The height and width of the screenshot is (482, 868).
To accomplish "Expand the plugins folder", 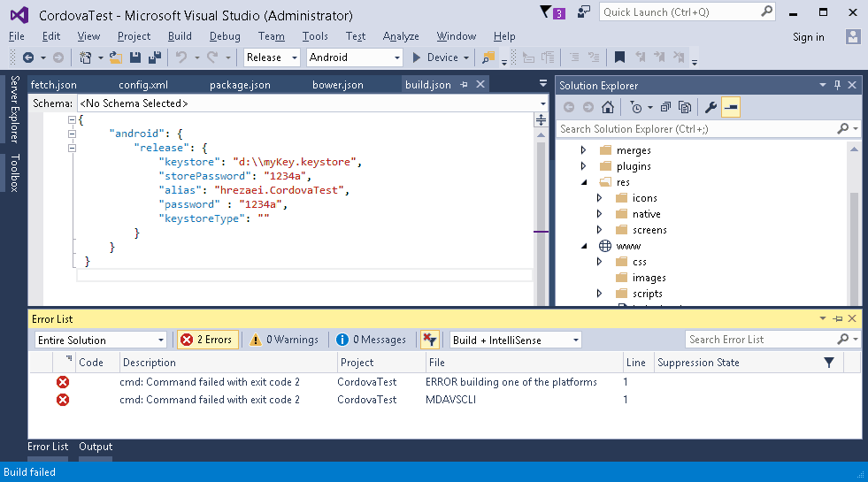I will point(583,166).
